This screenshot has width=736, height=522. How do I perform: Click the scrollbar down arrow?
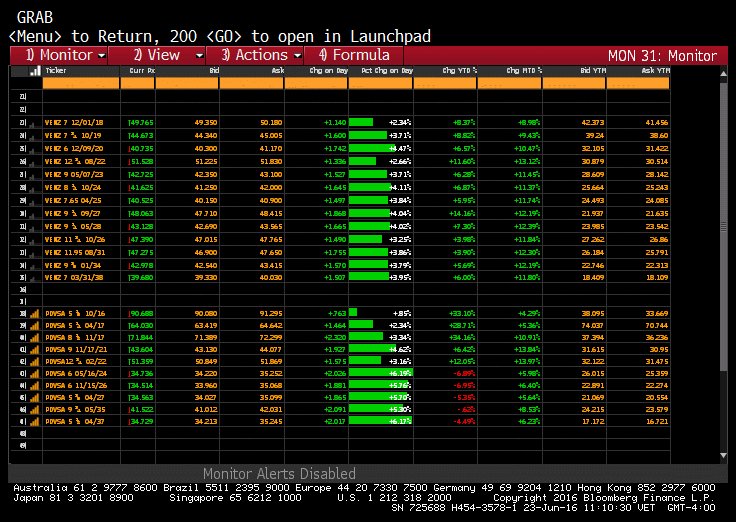tap(723, 455)
